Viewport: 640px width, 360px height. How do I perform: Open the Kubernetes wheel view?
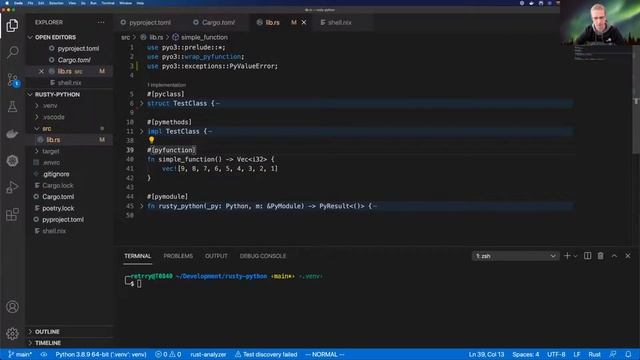[12, 160]
